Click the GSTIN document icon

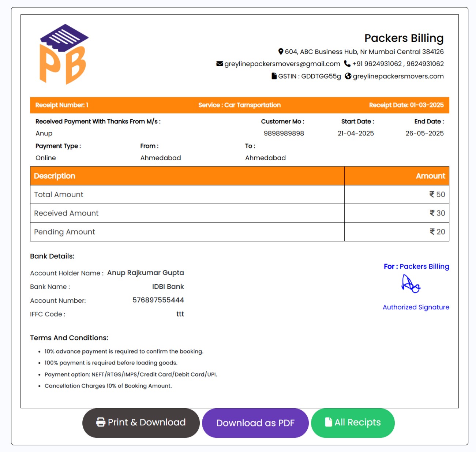[x=274, y=76]
